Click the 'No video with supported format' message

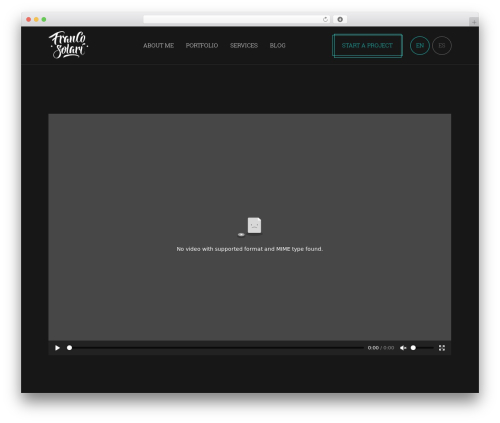tap(250, 249)
